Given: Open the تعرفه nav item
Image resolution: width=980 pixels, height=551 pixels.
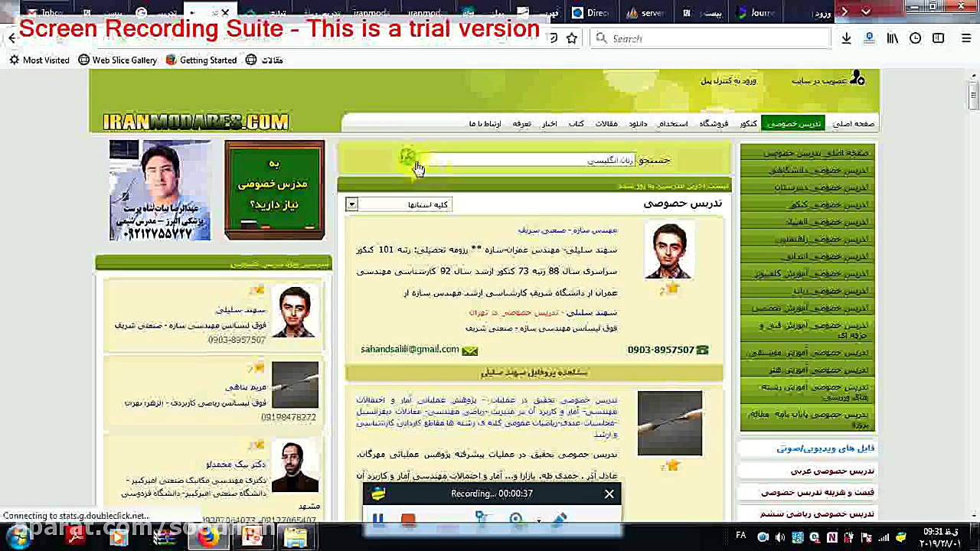Looking at the screenshot, I should [x=521, y=123].
